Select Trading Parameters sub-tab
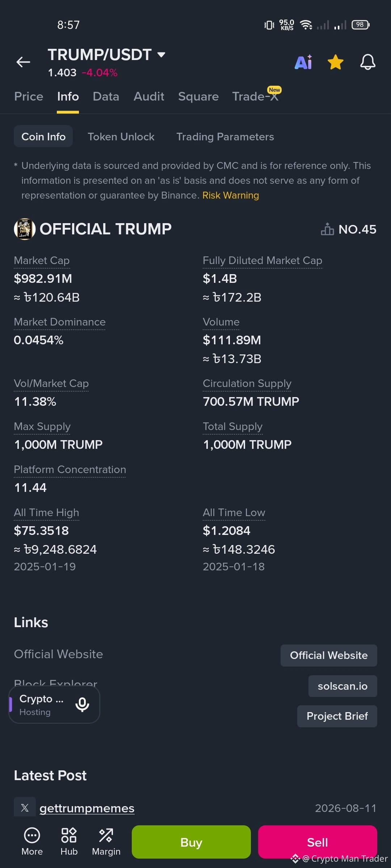Image resolution: width=391 pixels, height=868 pixels. (x=225, y=137)
